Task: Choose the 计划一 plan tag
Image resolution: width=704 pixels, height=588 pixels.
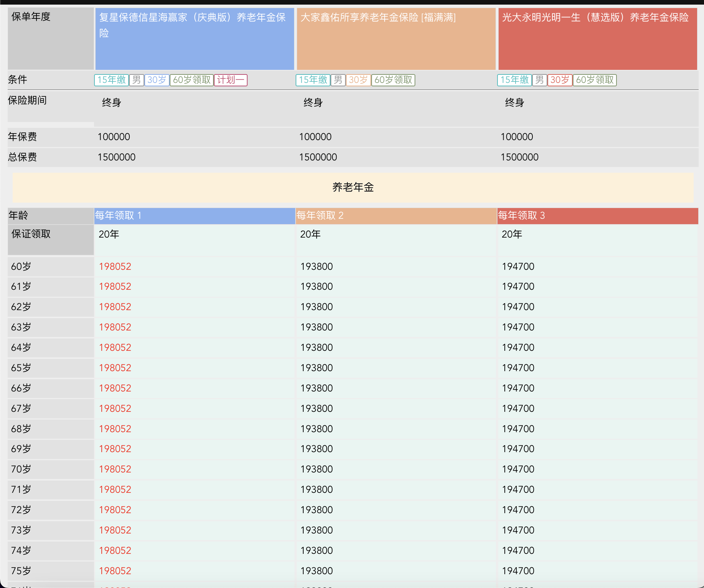Action: 231,80
